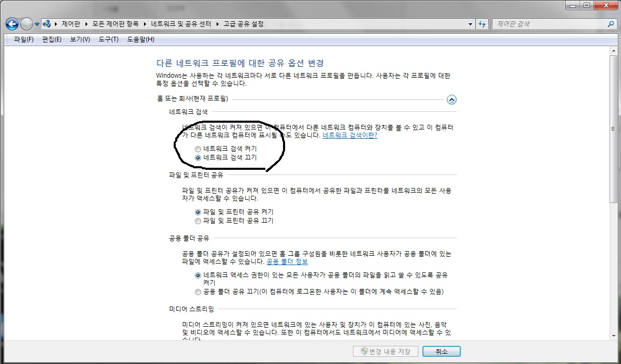This screenshot has height=364, width=621.
Task: Click the Control Panel icon in address bar
Action: [x=47, y=24]
